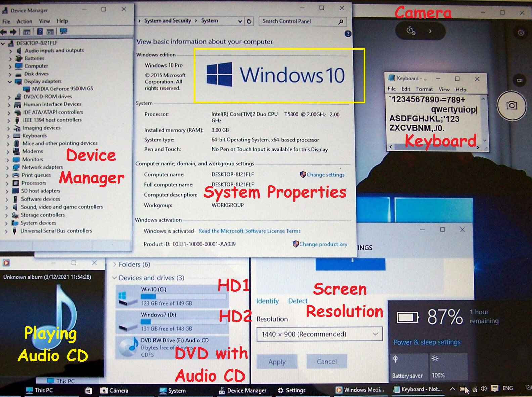This screenshot has width=532, height=397.
Task: Collapse the DESKTOP-8J21FLF root node
Action: 3,44
